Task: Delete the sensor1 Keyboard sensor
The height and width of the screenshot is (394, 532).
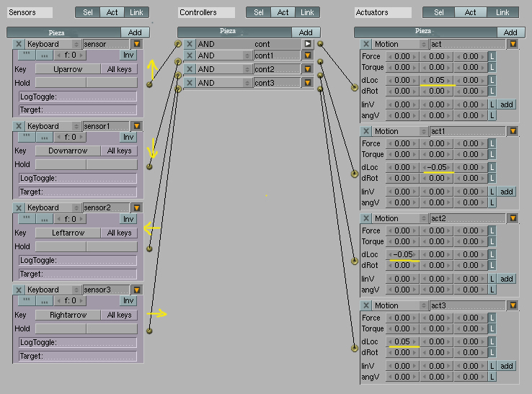Action: pyautogui.click(x=19, y=126)
